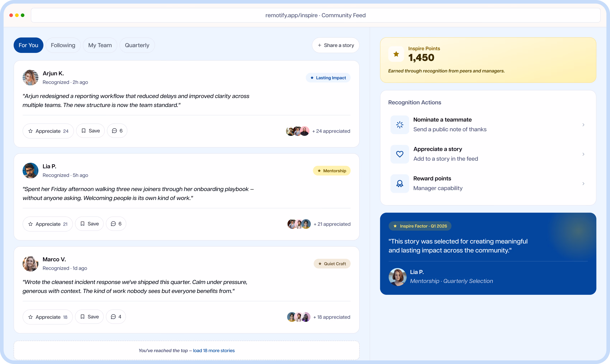
Task: Click the Share a story button
Action: (336, 45)
